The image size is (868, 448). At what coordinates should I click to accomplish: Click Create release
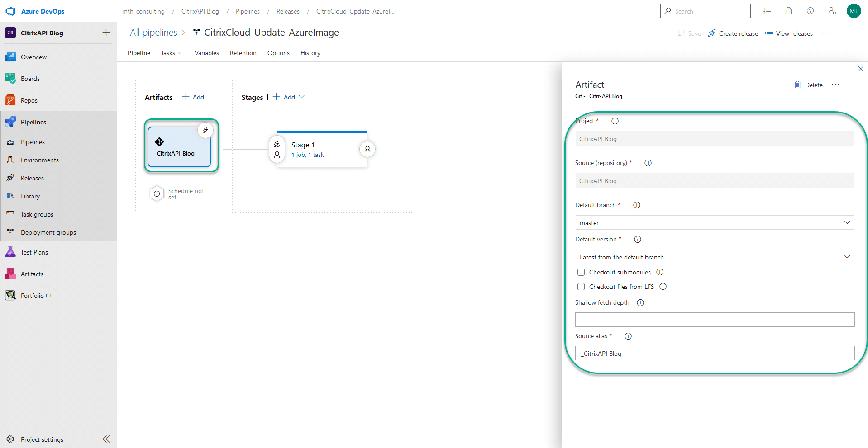733,33
